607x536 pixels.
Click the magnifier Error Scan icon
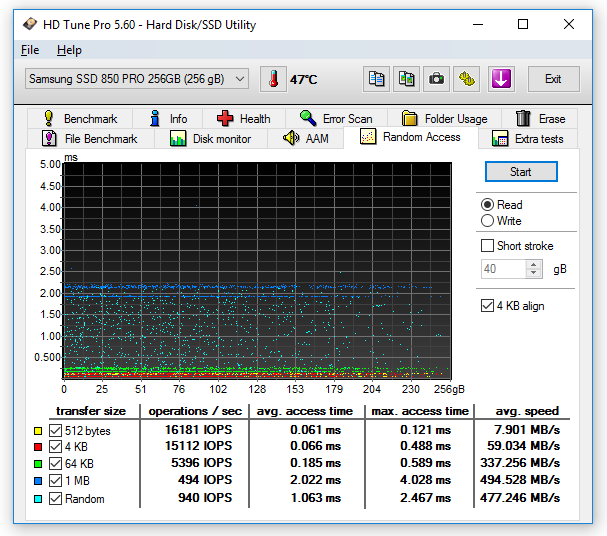308,118
